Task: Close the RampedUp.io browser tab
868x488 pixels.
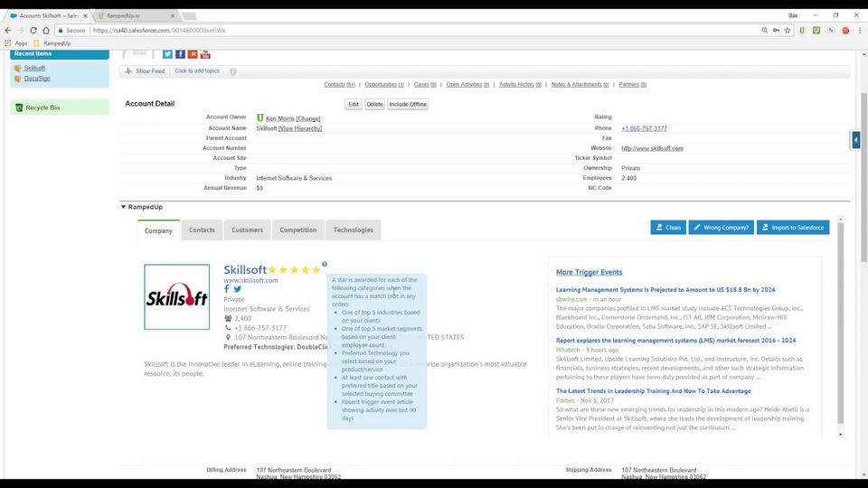Action: coord(173,15)
